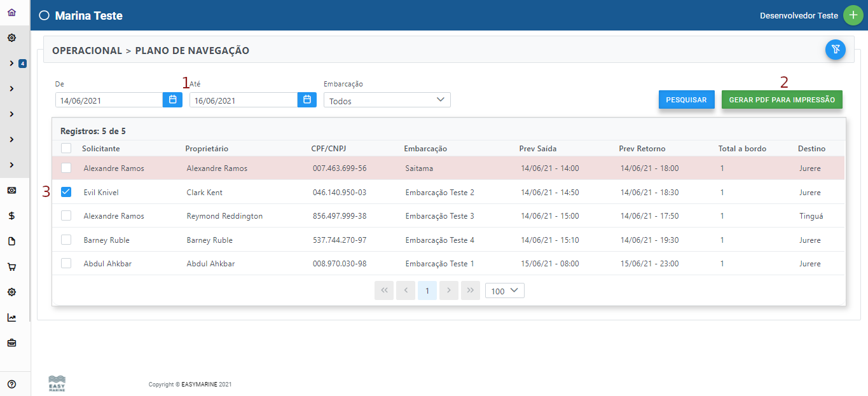
Task: Uncheck the Evil Knivel row checkbox
Action: click(66, 192)
